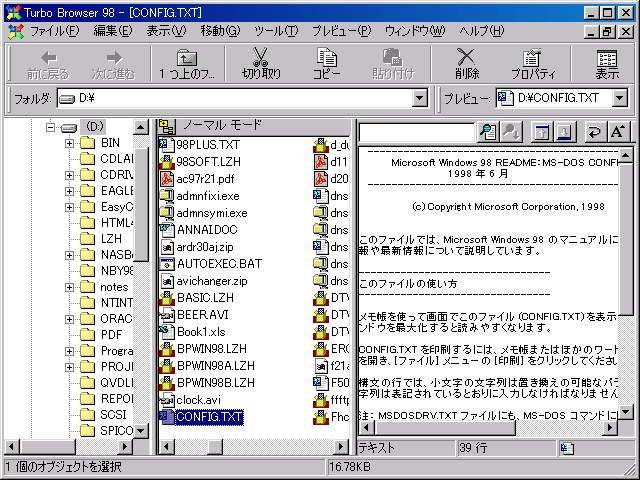
Task: Select file BPWIN98A.LZH in list
Action: coord(216,366)
